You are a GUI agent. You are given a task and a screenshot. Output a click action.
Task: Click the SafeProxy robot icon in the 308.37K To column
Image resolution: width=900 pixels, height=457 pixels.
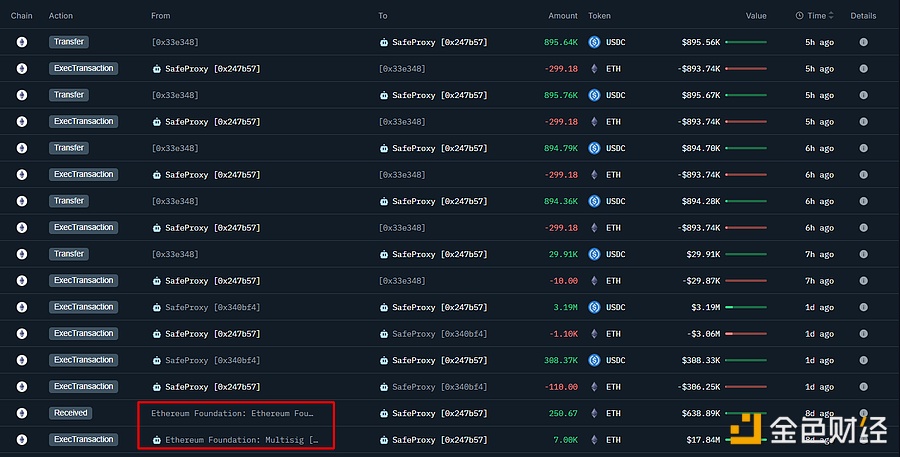(384, 360)
